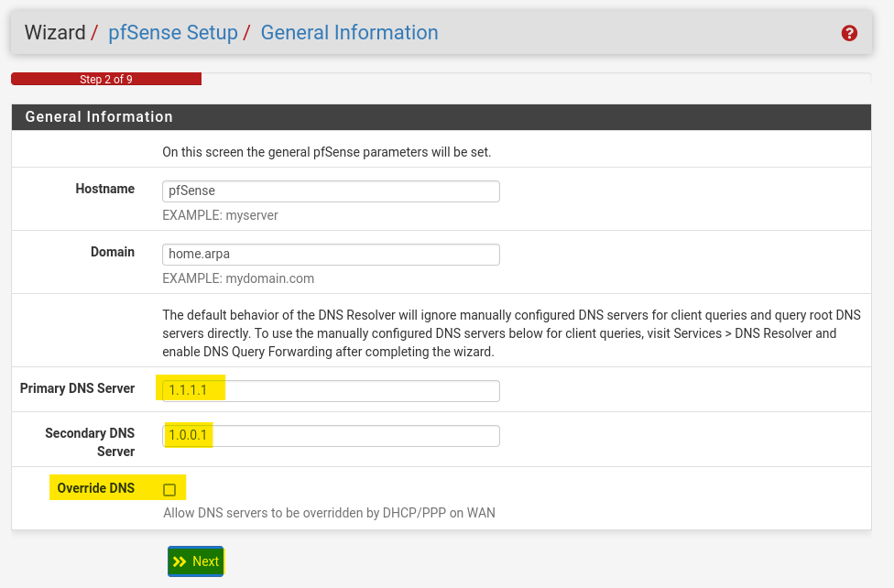Click into the Domain field showing home.arpa

(331, 255)
